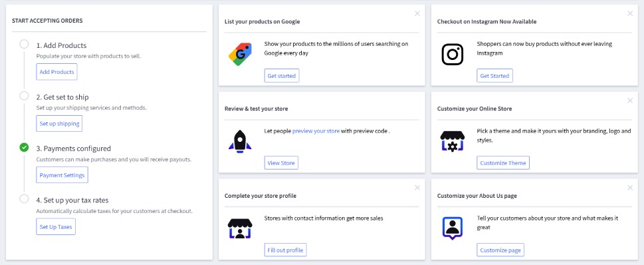Image resolution: width=644 pixels, height=265 pixels.
Task: Open the preview your store link
Action: tap(316, 131)
